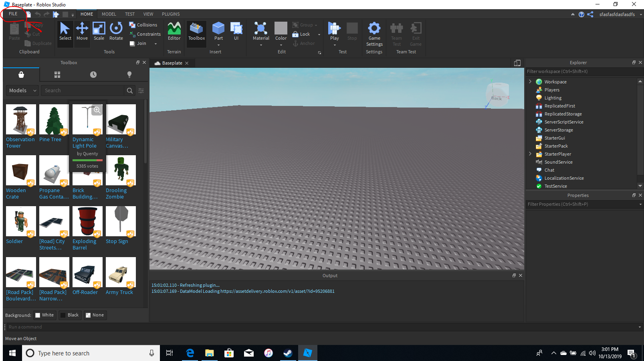Expand the Lock options dropdown
Image resolution: width=644 pixels, height=361 pixels.
tap(319, 34)
